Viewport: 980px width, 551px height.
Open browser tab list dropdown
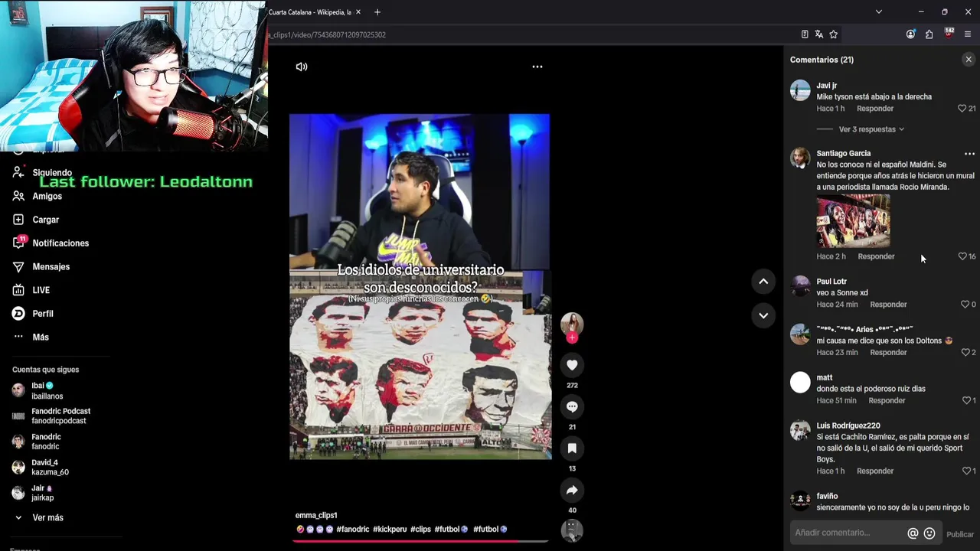click(879, 12)
